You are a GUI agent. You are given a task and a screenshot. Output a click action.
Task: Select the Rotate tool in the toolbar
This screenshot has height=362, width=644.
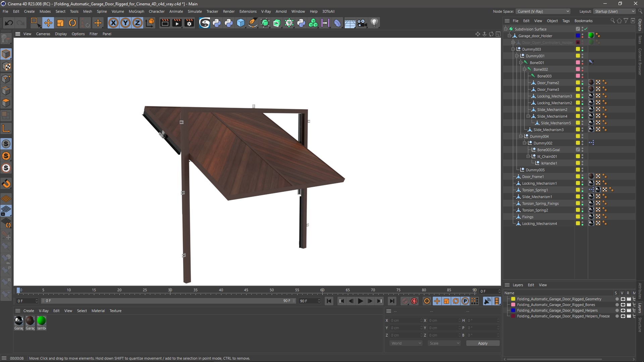72,23
